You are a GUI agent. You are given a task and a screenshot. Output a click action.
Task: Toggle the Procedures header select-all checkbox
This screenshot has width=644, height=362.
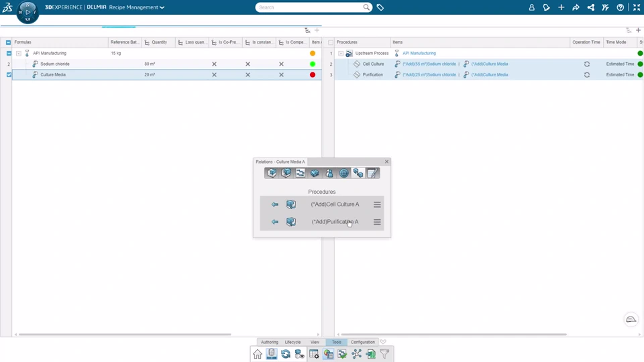tap(331, 42)
